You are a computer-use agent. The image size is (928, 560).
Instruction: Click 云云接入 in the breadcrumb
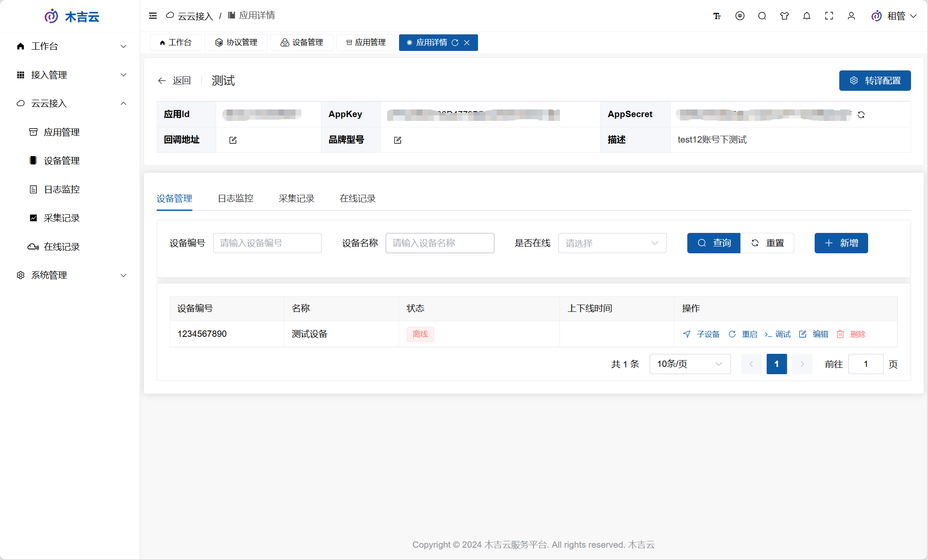(x=190, y=16)
